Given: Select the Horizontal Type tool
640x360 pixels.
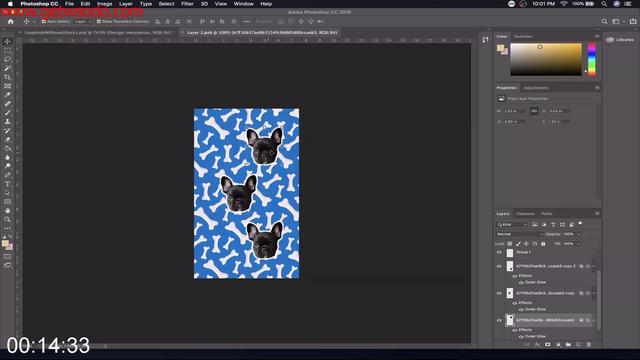Looking at the screenshot, I should click(x=7, y=184).
